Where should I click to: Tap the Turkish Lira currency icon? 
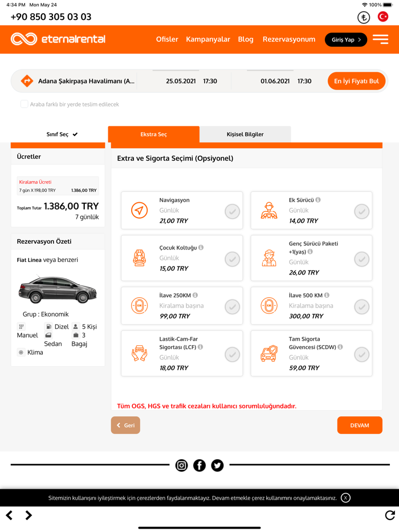coord(364,17)
